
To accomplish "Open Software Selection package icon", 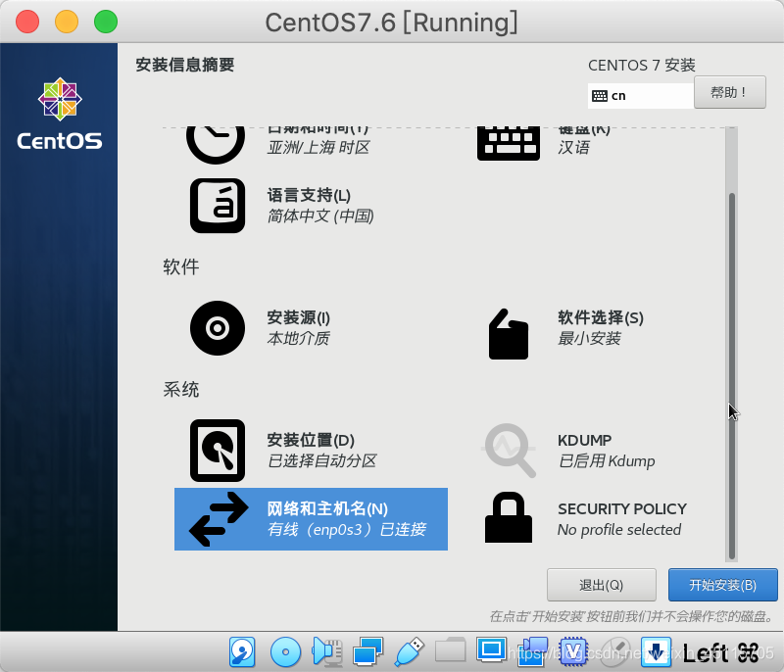I will click(x=509, y=334).
